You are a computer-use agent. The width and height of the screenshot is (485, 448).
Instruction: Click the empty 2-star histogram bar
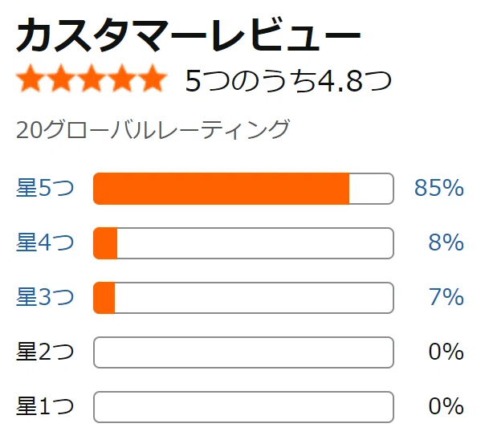coord(243,352)
